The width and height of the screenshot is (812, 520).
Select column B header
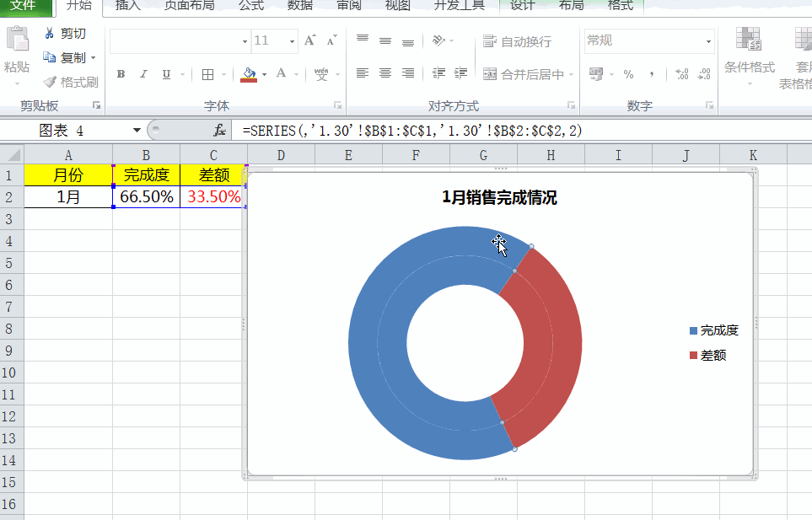pyautogui.click(x=146, y=155)
